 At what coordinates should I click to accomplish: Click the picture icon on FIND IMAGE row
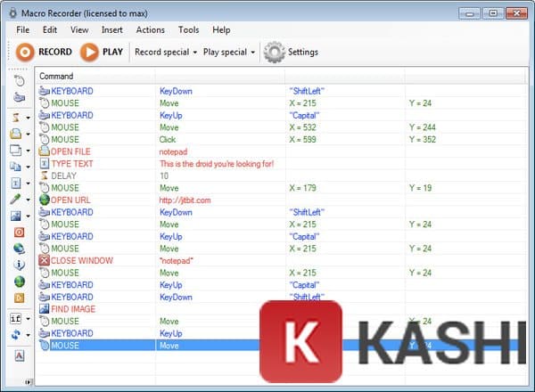point(44,309)
